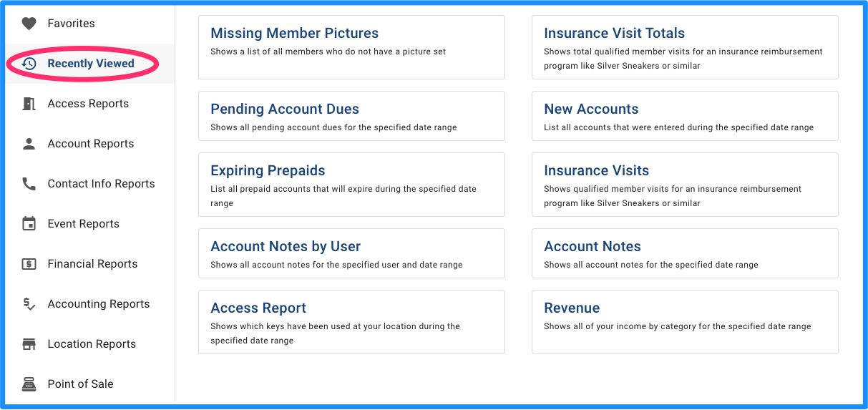This screenshot has height=410, width=868.
Task: Open the New Accounts report card
Action: click(685, 116)
